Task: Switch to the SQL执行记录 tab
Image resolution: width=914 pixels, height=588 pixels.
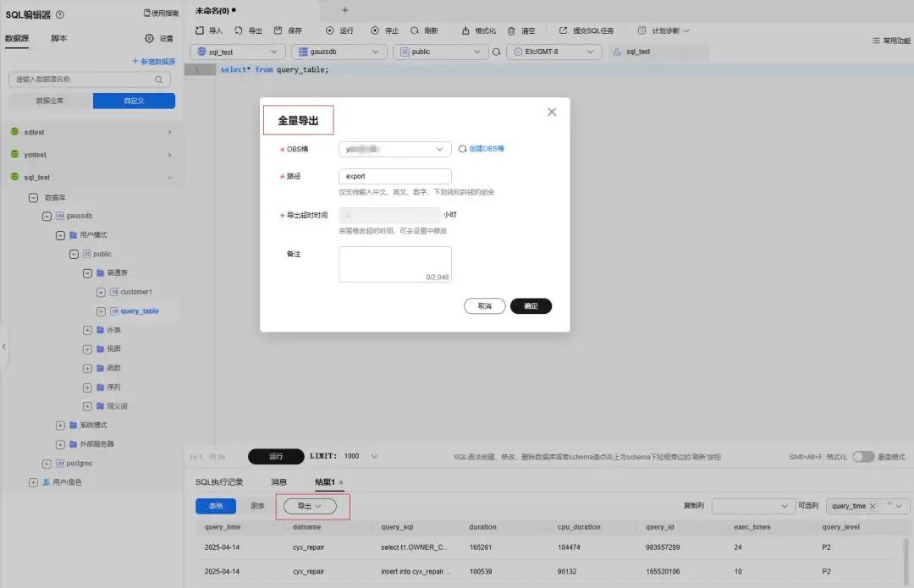Action: (219, 482)
